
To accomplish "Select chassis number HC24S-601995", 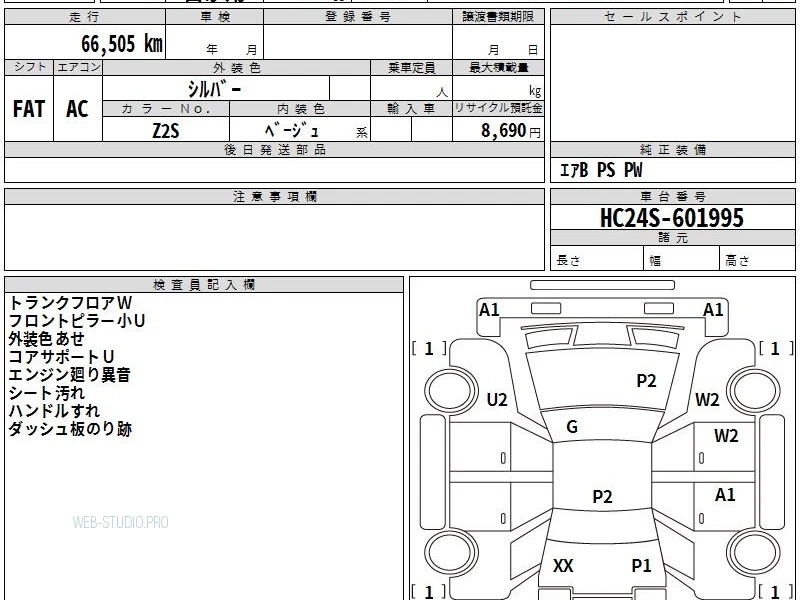I will tap(672, 218).
